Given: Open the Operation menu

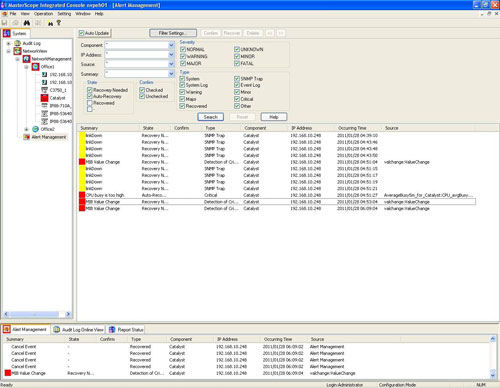Looking at the screenshot, I should (43, 14).
